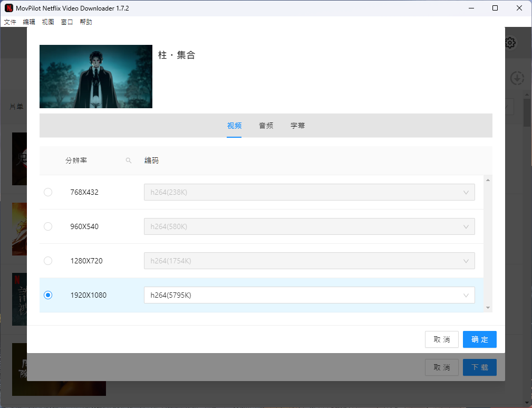Click the resolution list scroll-down arrow
532x408 pixels.
click(488, 307)
